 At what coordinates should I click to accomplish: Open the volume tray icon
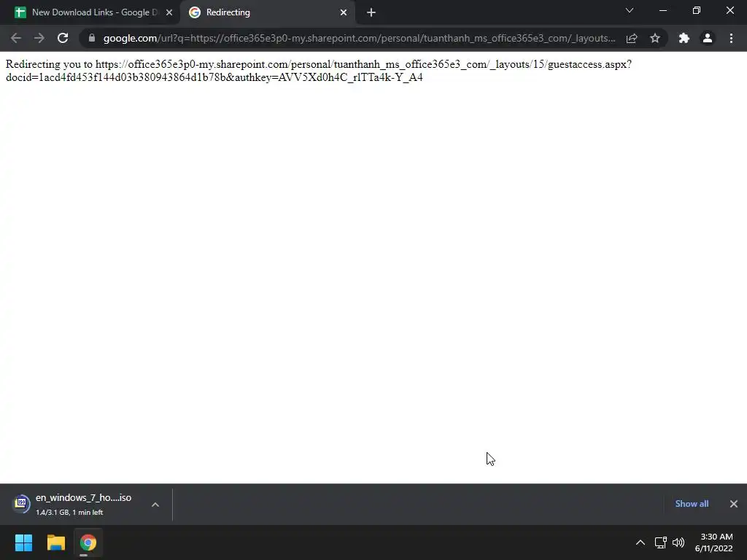point(678,542)
